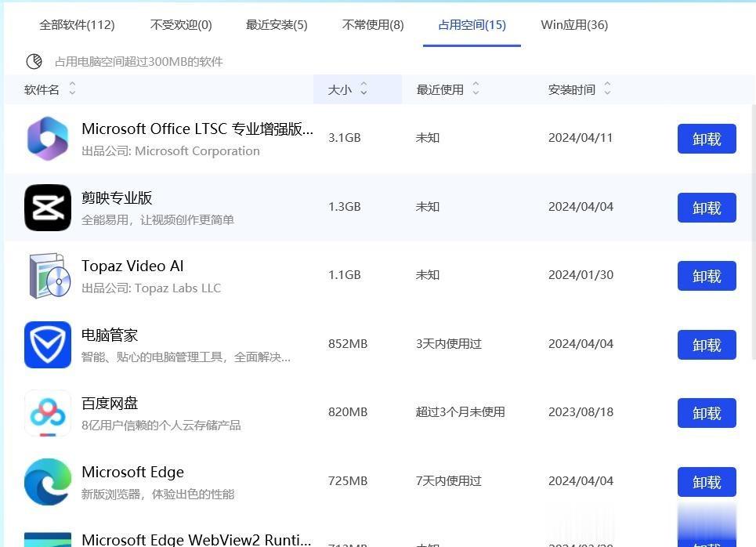Image resolution: width=756 pixels, height=547 pixels.
Task: Switch to the 不常使用(8) tab
Action: tap(373, 24)
